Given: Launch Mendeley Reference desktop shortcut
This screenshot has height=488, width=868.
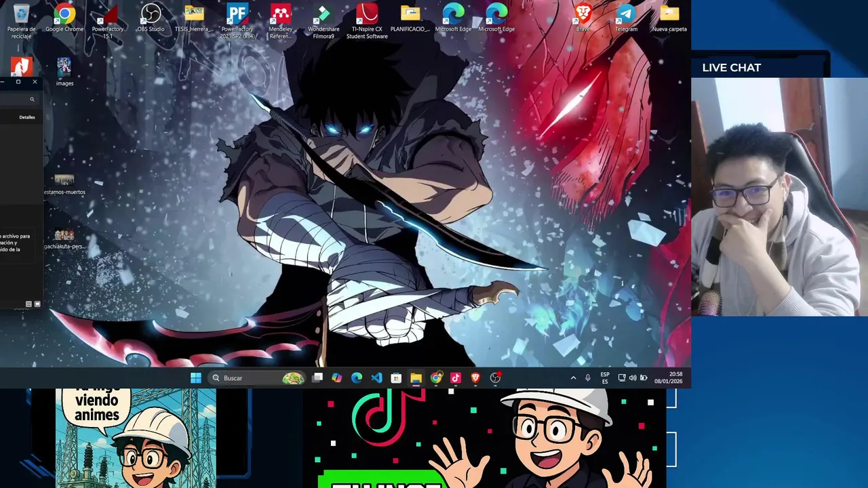Looking at the screenshot, I should [x=280, y=20].
